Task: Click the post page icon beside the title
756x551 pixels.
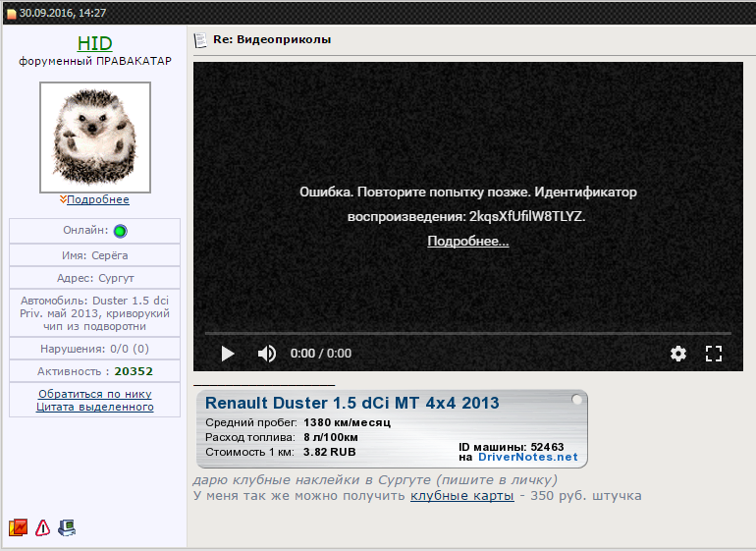Action: (200, 40)
